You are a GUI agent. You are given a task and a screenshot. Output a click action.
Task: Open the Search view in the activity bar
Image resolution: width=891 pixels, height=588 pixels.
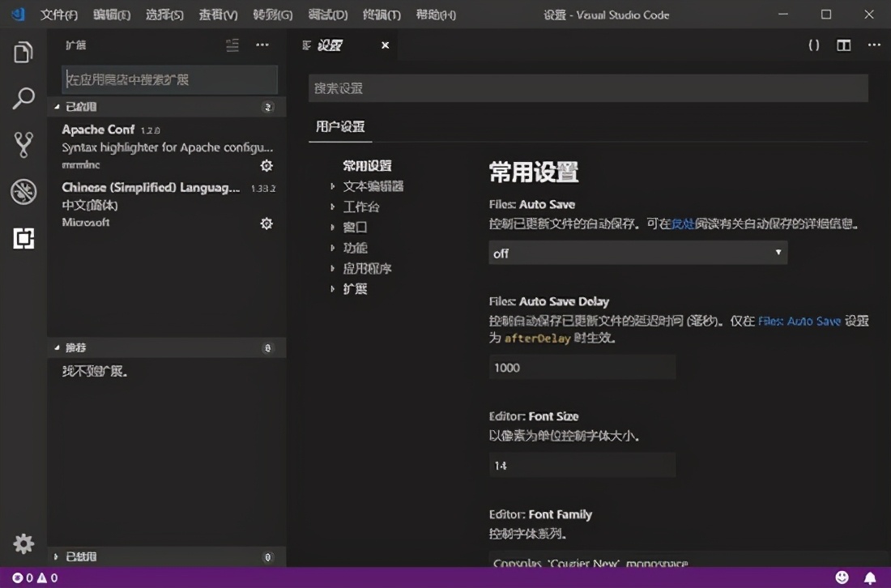pos(22,100)
